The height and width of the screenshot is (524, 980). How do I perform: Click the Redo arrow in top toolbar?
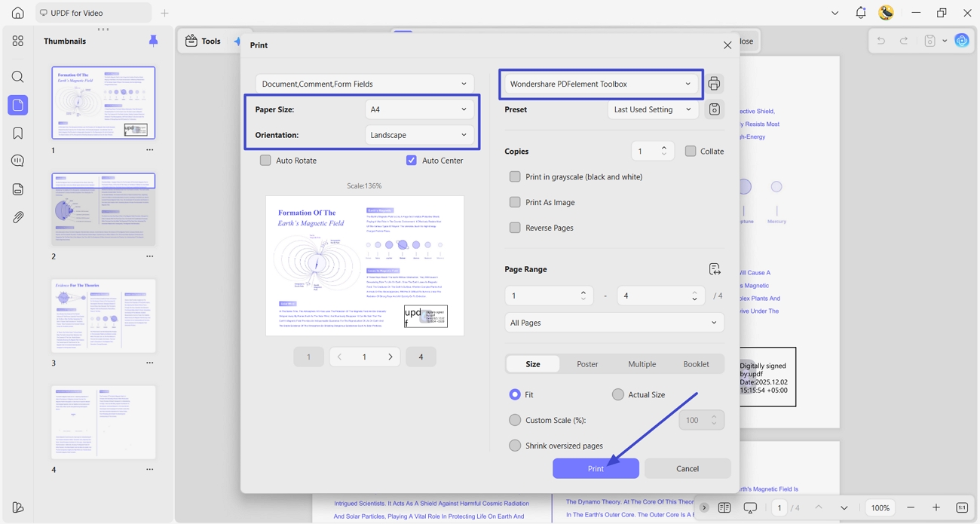pyautogui.click(x=903, y=41)
